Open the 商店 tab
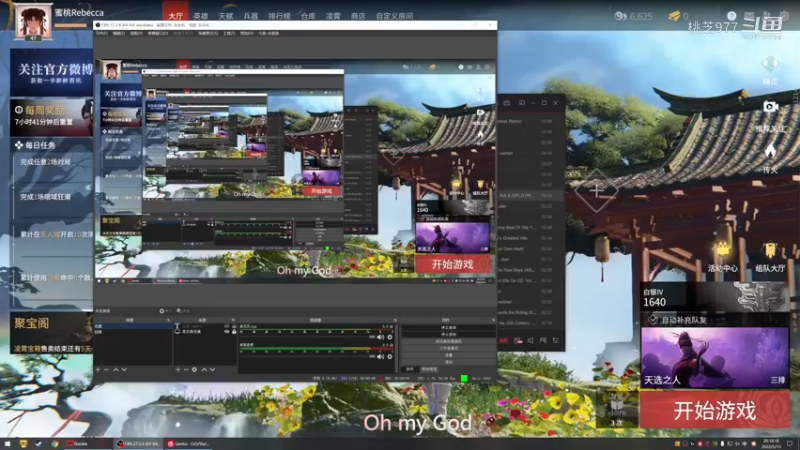The width and height of the screenshot is (800, 450). (x=358, y=16)
